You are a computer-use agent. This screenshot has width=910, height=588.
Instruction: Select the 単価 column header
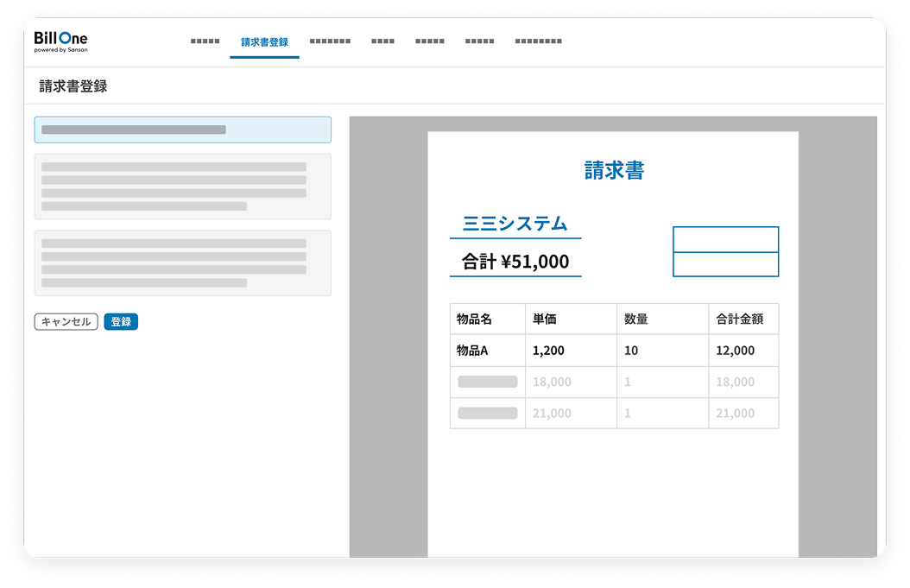pos(545,319)
